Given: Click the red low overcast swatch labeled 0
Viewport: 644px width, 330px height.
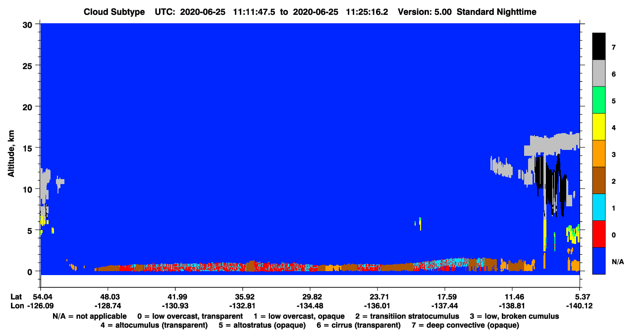Looking at the screenshot, I should 599,234.
